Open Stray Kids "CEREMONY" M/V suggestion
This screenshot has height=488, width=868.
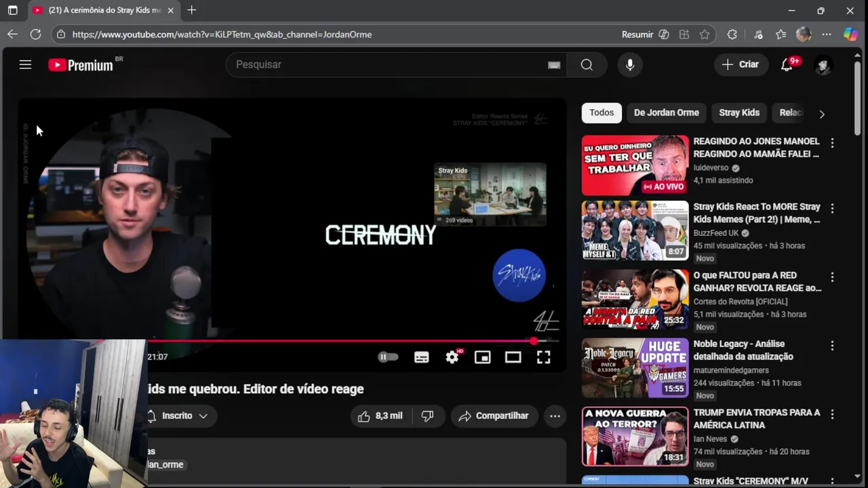(x=751, y=481)
